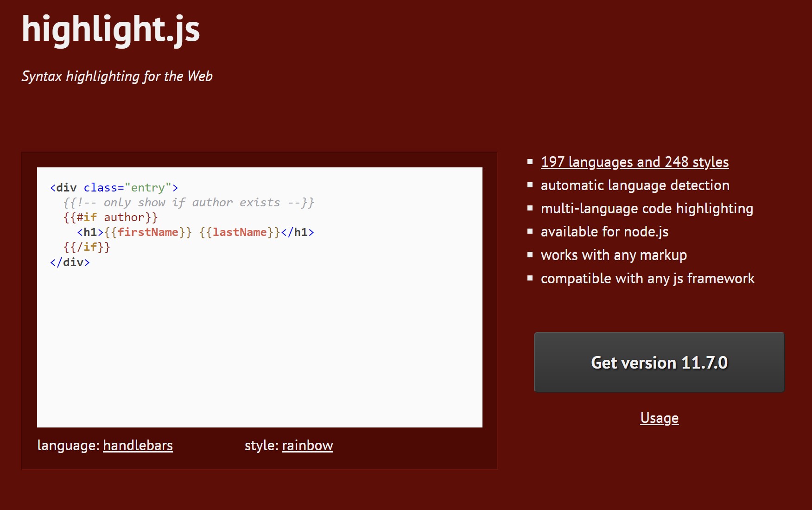Click 'compatible with any js framework' text
Viewport: 812px width, 510px height.
click(647, 278)
